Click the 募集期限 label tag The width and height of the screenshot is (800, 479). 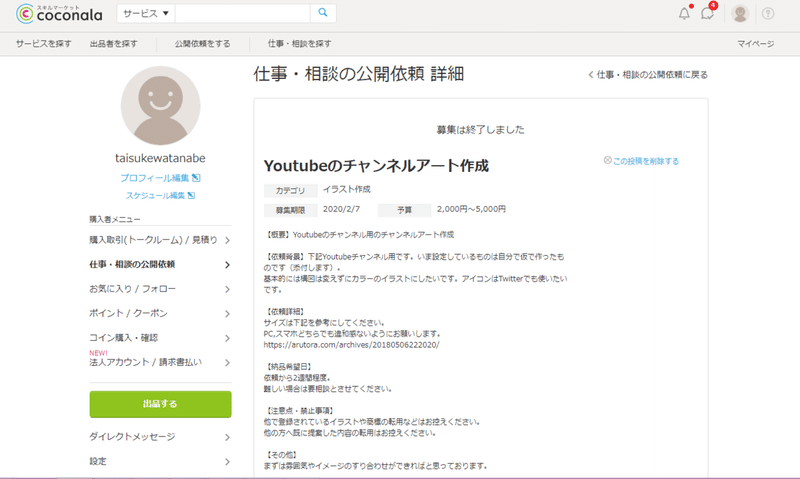(x=290, y=210)
